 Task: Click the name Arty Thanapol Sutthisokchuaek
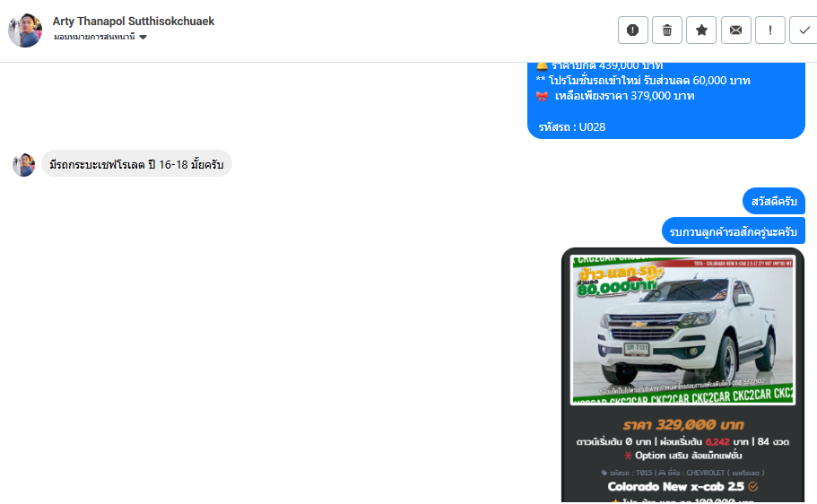click(x=134, y=22)
